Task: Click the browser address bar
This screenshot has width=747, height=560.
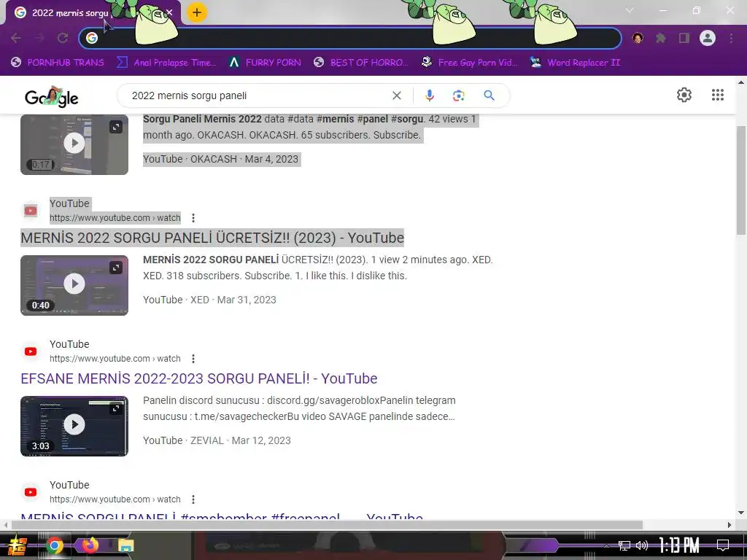Action: (x=350, y=38)
